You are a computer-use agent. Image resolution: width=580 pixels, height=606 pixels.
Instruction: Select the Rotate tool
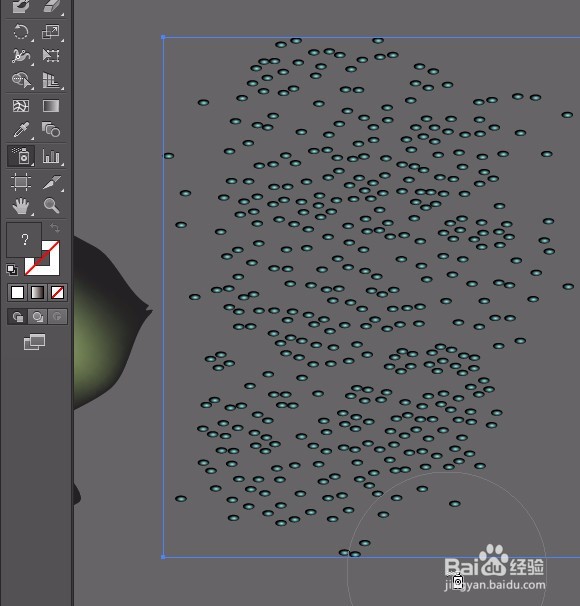[21, 32]
